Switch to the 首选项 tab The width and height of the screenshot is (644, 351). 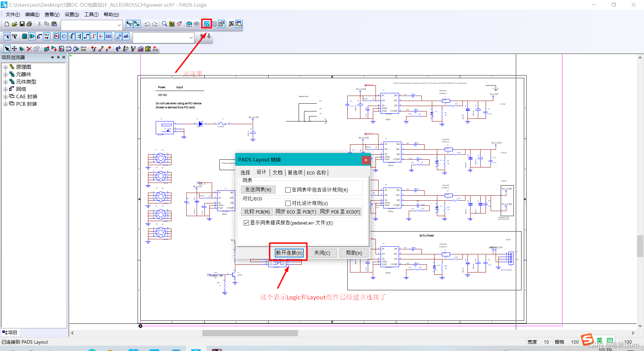tap(295, 172)
